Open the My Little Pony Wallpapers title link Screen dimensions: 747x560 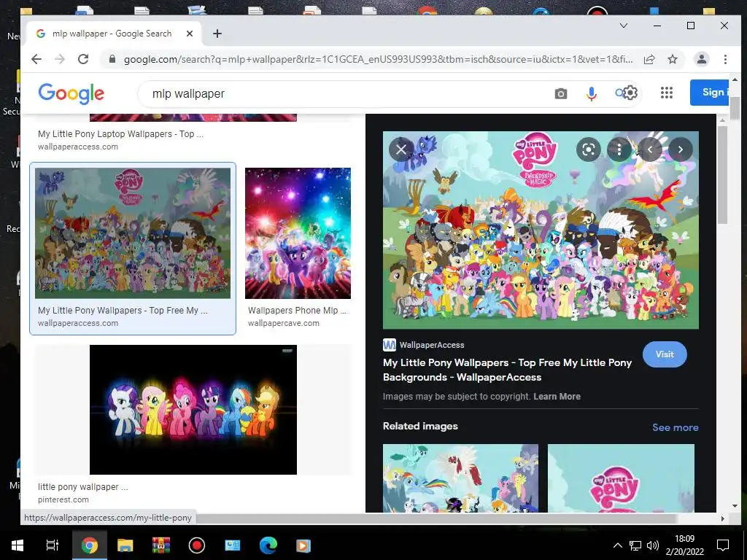(x=507, y=370)
